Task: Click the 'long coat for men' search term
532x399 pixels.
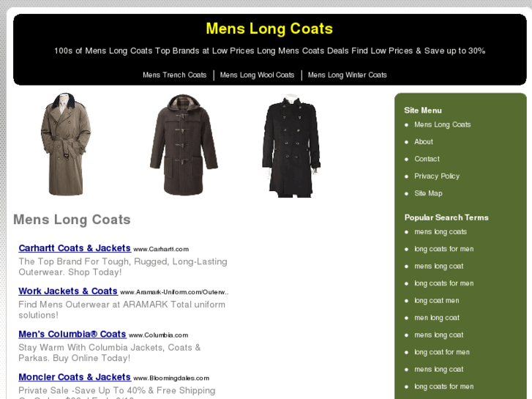Action: [x=442, y=352]
